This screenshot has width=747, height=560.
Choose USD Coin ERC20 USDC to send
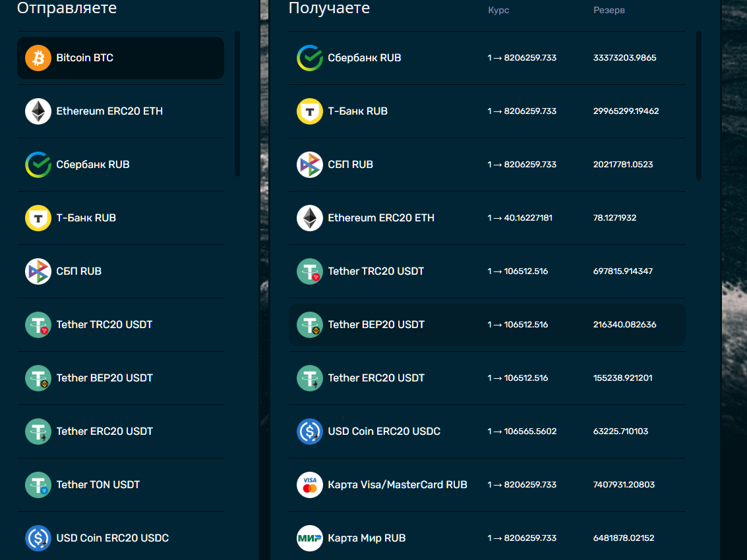coord(112,538)
